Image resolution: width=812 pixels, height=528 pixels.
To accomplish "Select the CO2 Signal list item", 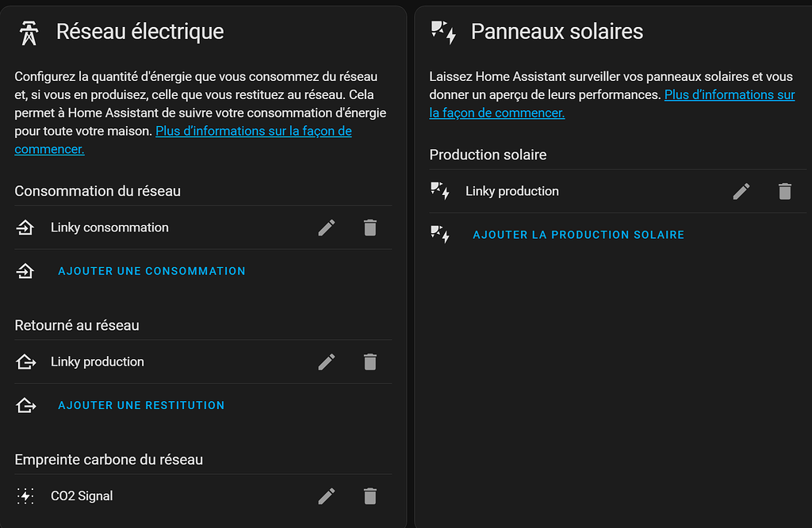I will [x=203, y=496].
